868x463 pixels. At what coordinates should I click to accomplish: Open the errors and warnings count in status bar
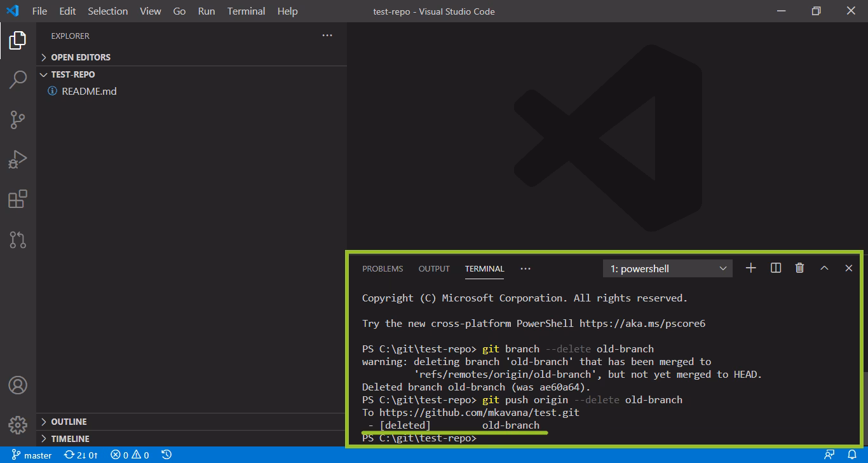(130, 455)
